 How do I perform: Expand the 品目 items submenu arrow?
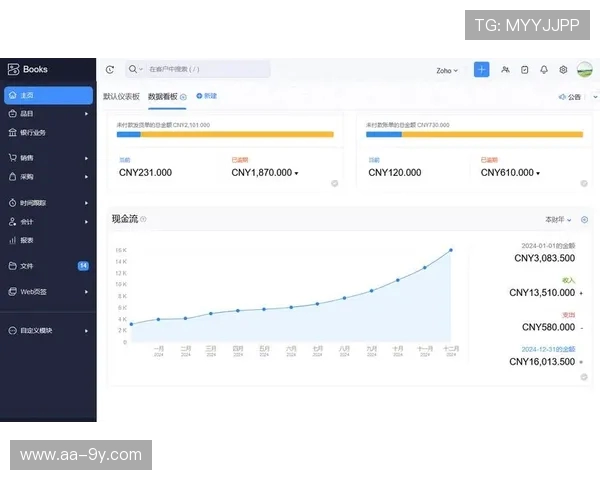tap(86, 114)
